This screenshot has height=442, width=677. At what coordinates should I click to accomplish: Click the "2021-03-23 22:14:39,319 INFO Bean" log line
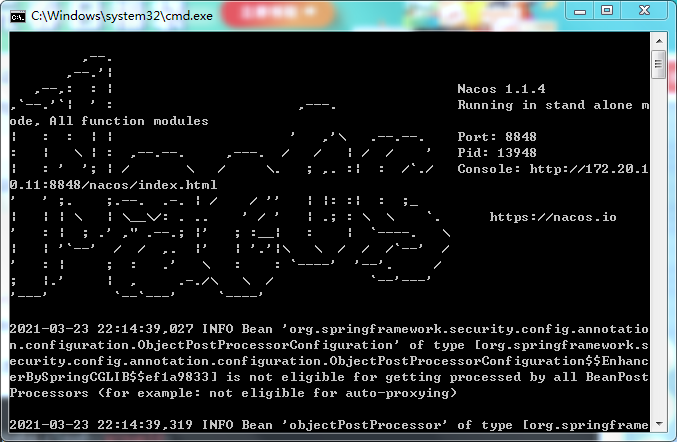329,425
